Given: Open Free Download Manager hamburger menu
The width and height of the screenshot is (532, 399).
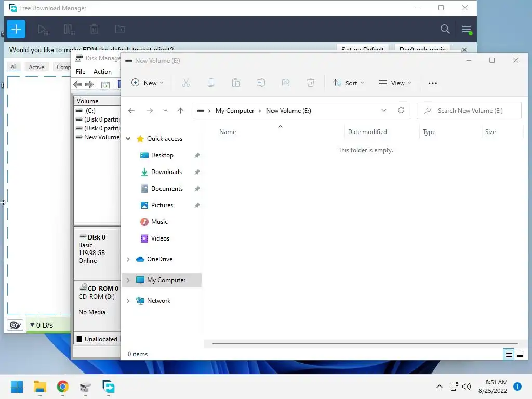Looking at the screenshot, I should point(467,30).
